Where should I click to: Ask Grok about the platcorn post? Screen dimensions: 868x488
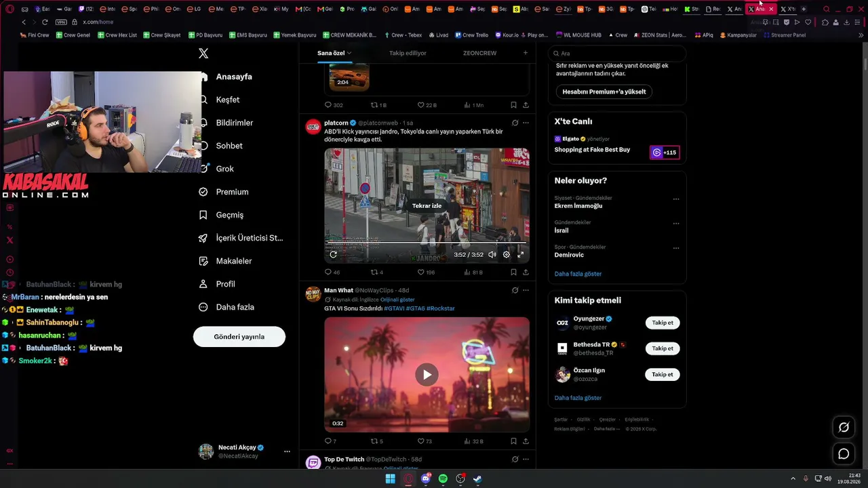(x=515, y=123)
